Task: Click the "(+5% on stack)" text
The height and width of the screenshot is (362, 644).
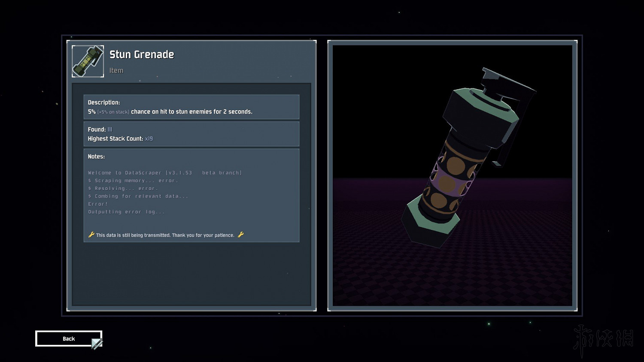Action: coord(113,112)
